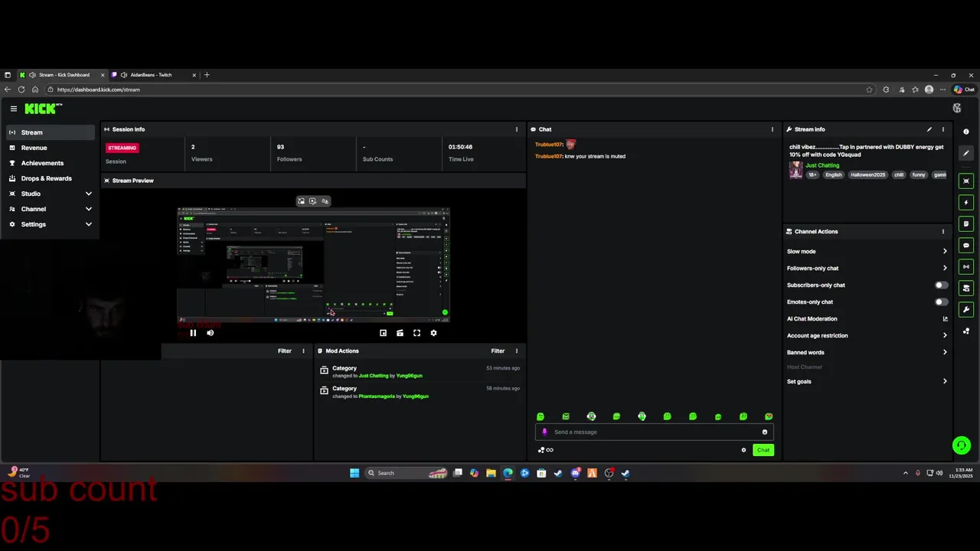
Task: Select Stream in the left sidebar
Action: click(x=51, y=132)
